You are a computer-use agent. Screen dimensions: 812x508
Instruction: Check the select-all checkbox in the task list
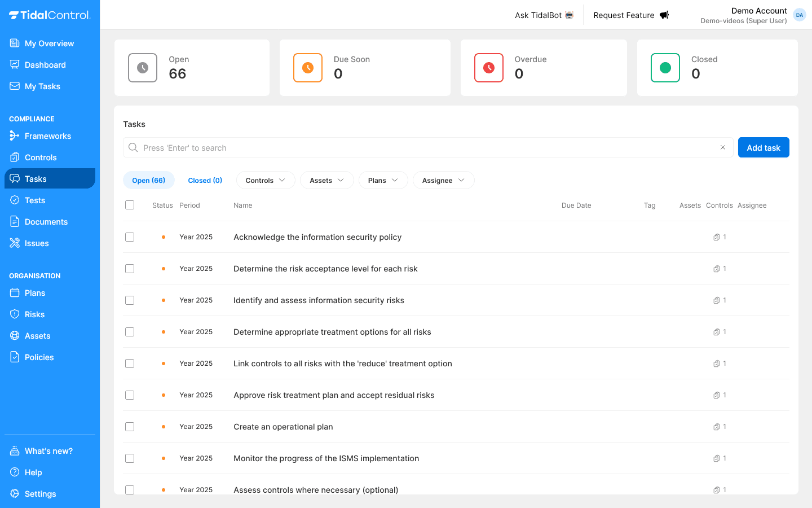click(130, 205)
